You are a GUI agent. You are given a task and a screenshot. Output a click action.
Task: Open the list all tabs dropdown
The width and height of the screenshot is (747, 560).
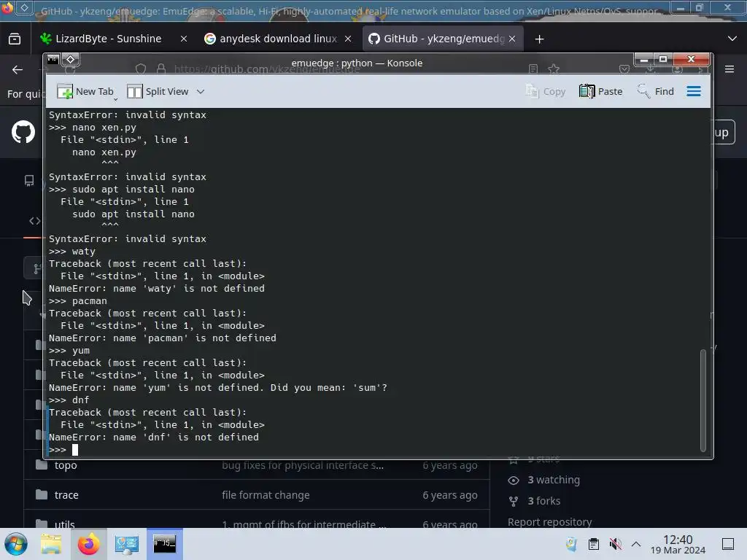[732, 39]
